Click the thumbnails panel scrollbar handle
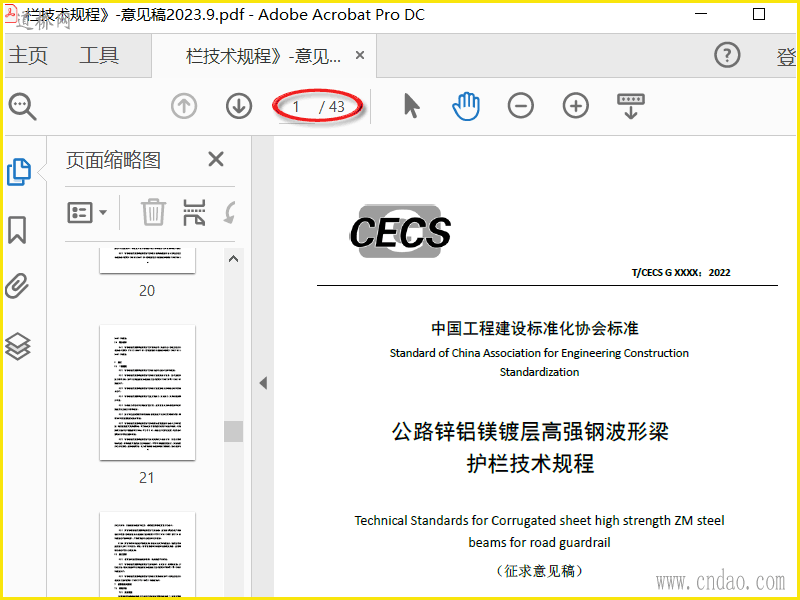 point(234,431)
